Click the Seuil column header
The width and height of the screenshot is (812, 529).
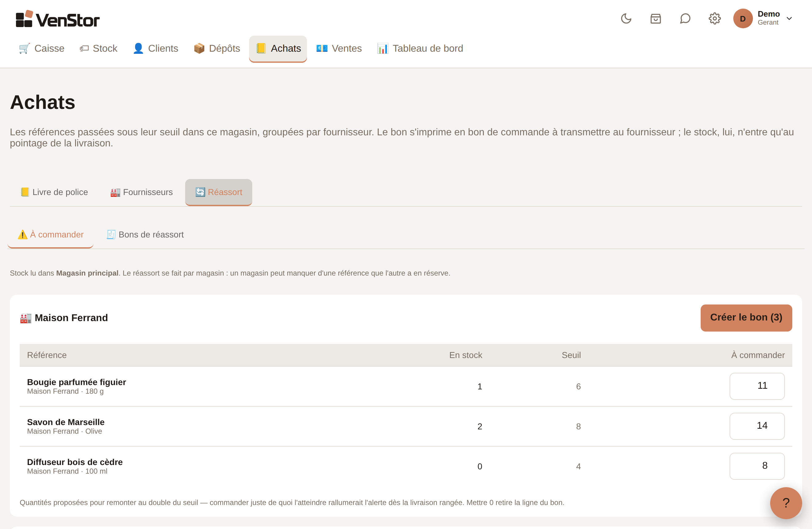tap(571, 355)
